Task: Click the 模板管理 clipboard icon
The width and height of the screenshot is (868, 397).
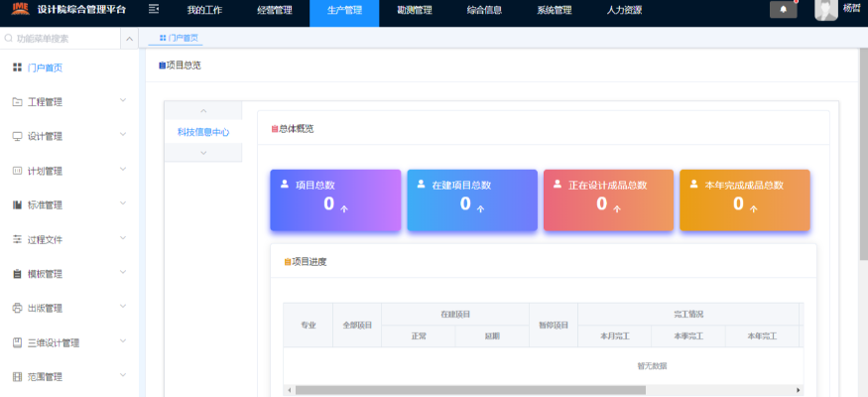Action: (x=17, y=274)
